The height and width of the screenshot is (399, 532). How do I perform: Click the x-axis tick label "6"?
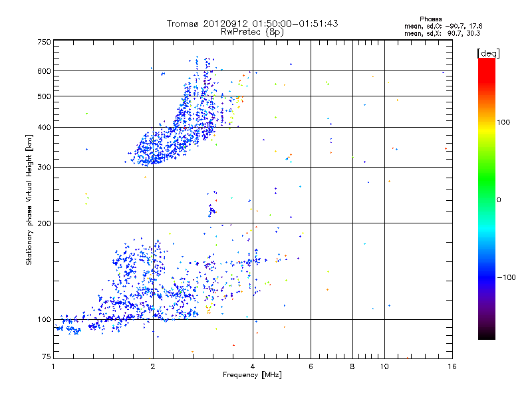311,366
